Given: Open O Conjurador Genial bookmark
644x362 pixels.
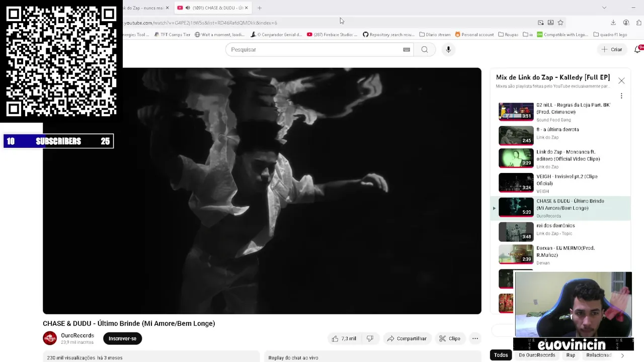Looking at the screenshot, I should [276, 35].
